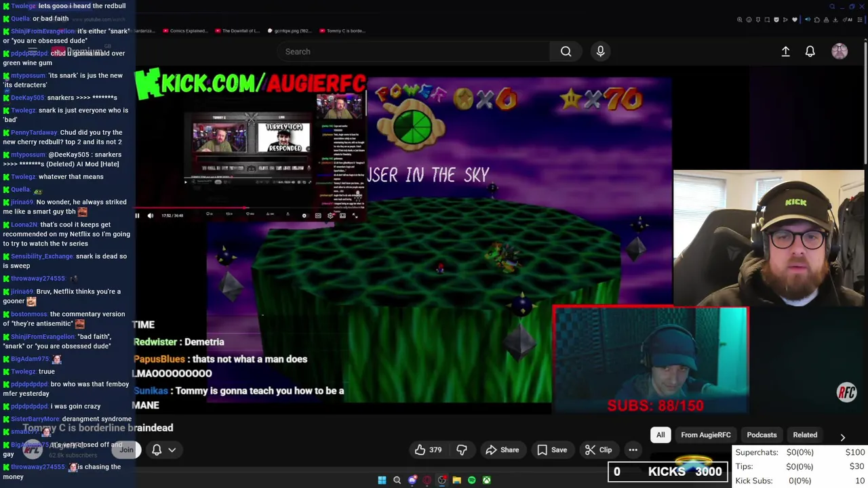
Task: Expand inner video to fullscreen
Action: point(355,216)
